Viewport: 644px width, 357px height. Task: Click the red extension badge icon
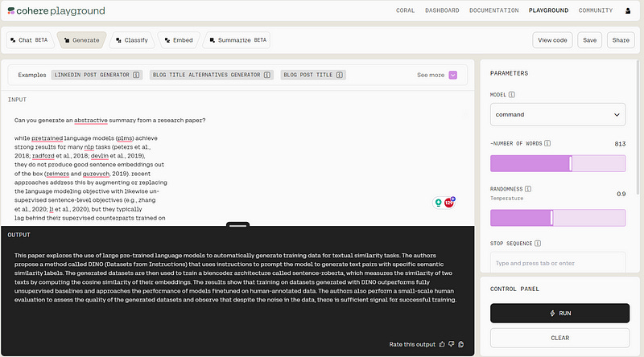pos(449,203)
